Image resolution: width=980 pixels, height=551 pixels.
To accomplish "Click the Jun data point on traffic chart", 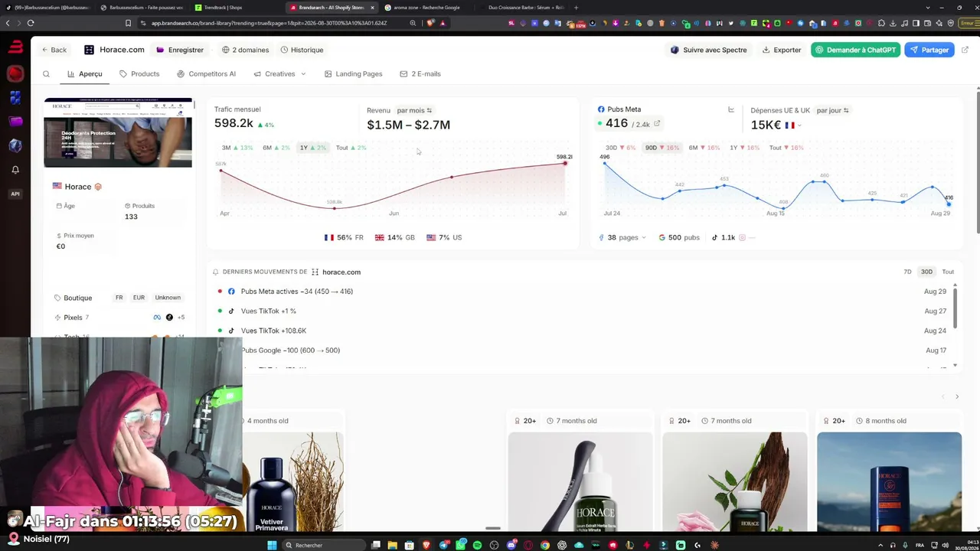I will point(451,178).
